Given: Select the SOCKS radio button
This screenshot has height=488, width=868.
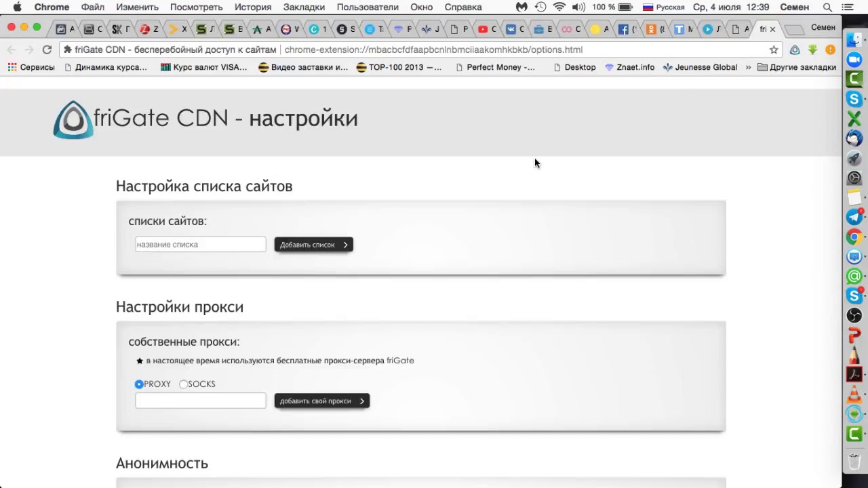Looking at the screenshot, I should pyautogui.click(x=183, y=384).
